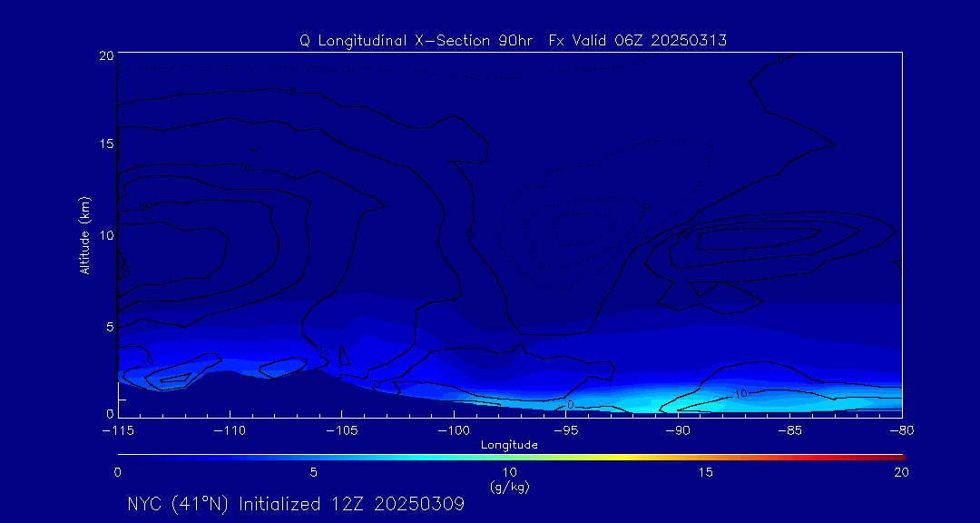Click the 15 tick on the altitude axis
Screen dimensions: 980x523
click(106, 143)
